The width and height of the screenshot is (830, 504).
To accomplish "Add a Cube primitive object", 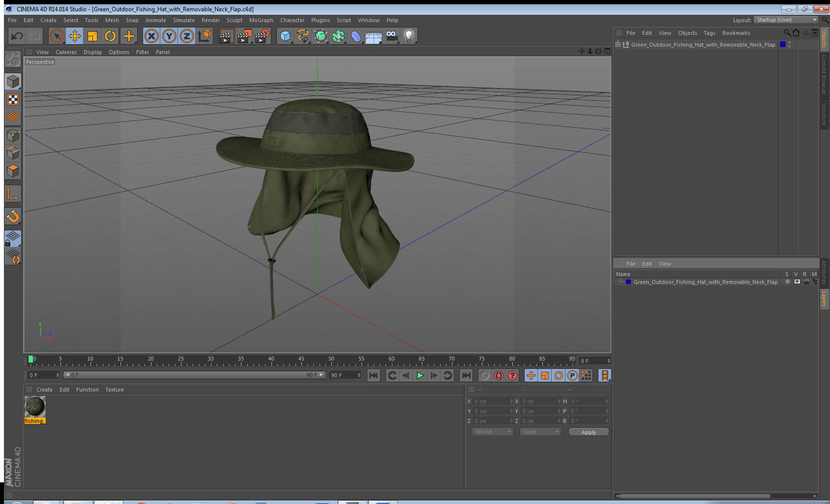I will click(285, 36).
